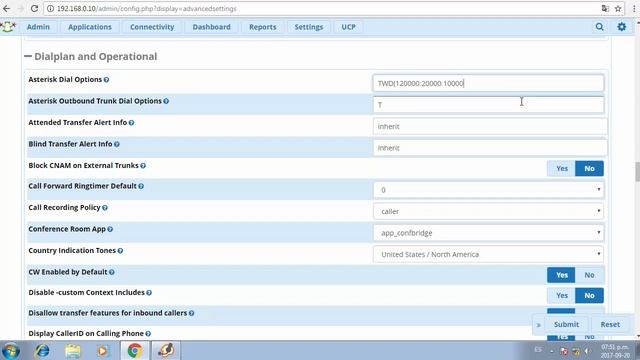Show help for CW Enabled by Default

(x=112, y=272)
